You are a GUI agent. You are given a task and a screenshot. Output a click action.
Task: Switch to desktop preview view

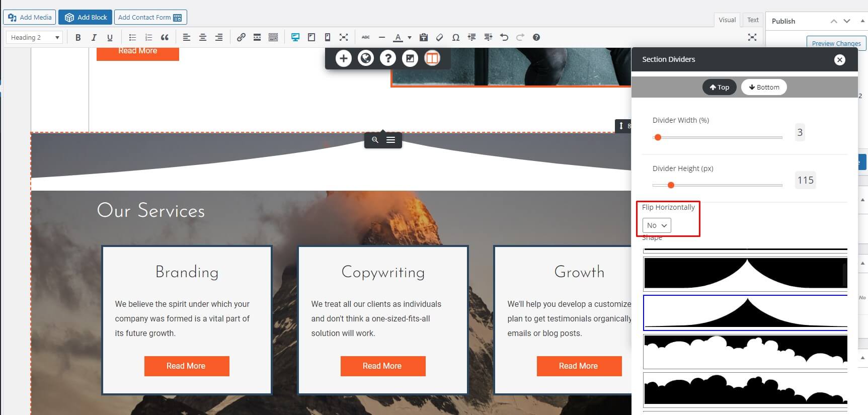[x=295, y=37]
